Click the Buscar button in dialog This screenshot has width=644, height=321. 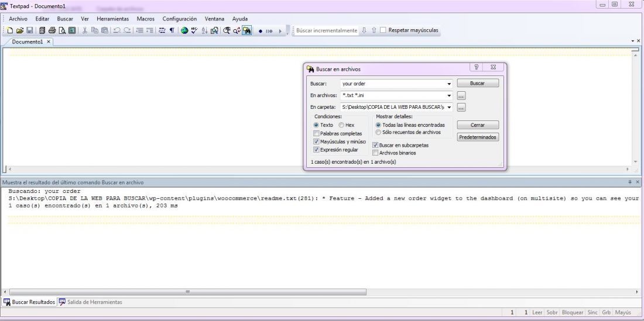(478, 83)
